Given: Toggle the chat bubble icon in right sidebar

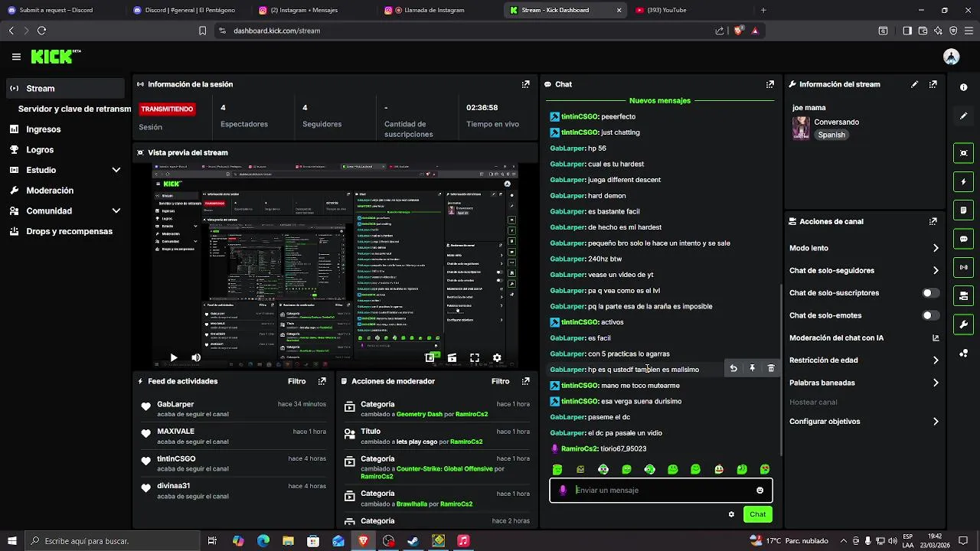Looking at the screenshot, I should pyautogui.click(x=963, y=239).
